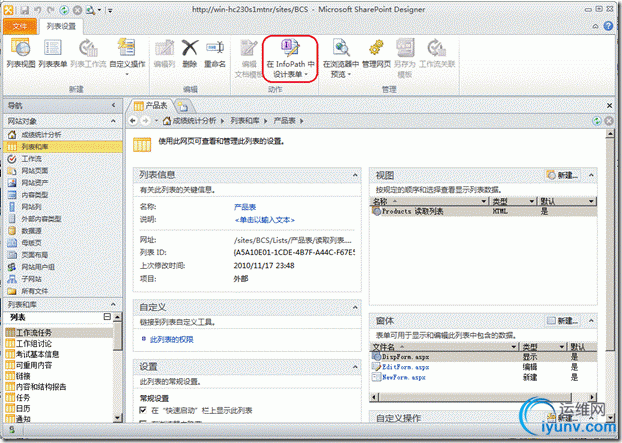Click scroll-down arrow of lists tree scrollbar
Image resolution: width=622 pixels, height=443 pixels.
click(117, 418)
